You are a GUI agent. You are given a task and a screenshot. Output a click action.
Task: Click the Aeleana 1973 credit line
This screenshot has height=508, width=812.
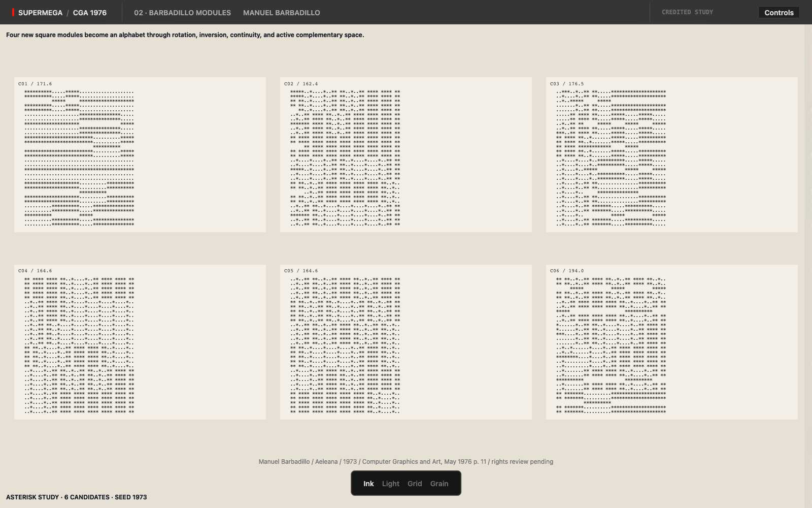[x=406, y=462]
